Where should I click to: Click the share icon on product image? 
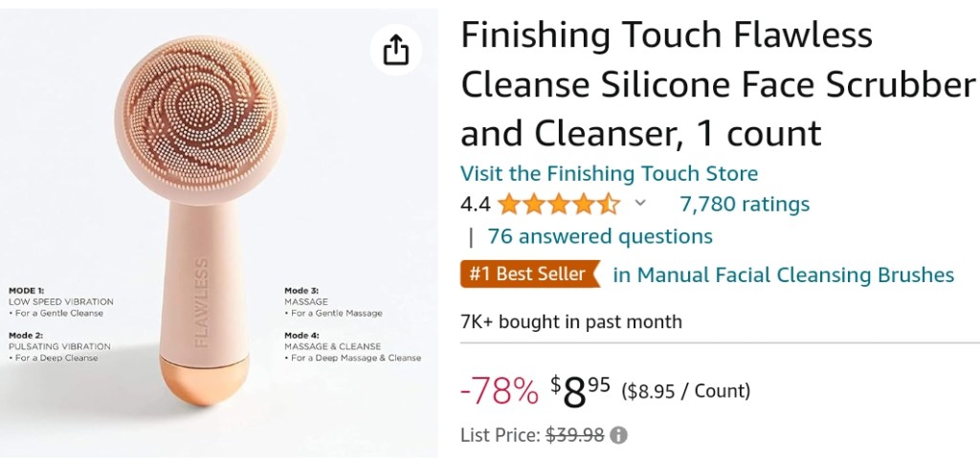pos(395,50)
